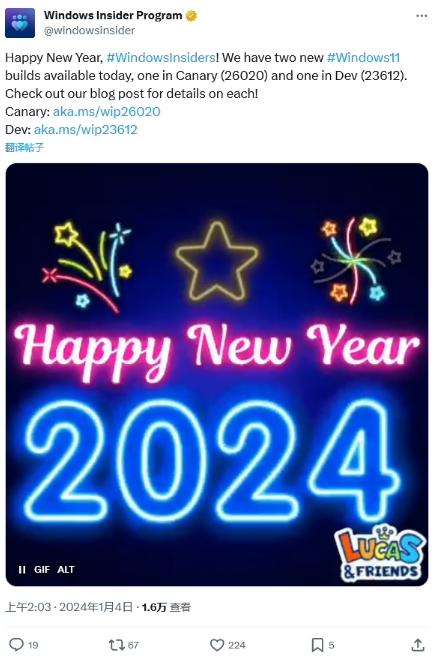Click the GIF label badge
Image resolution: width=445 pixels, height=666 pixels.
click(42, 569)
